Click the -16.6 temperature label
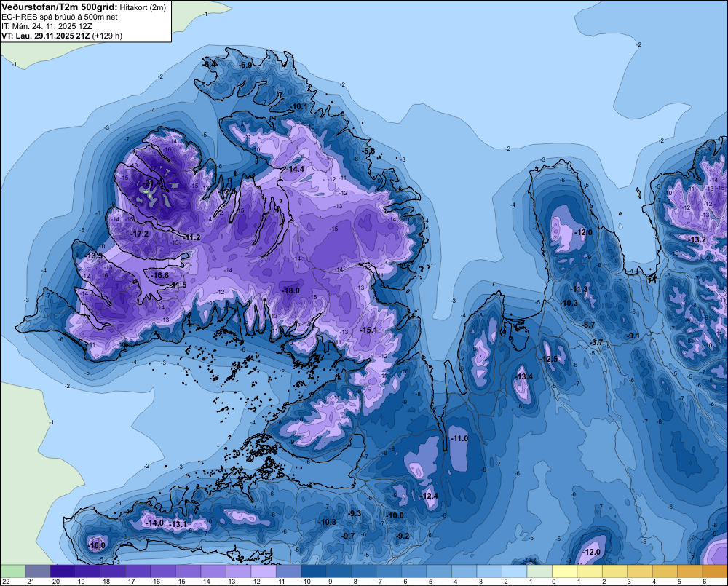The height and width of the screenshot is (586, 728). (x=160, y=275)
